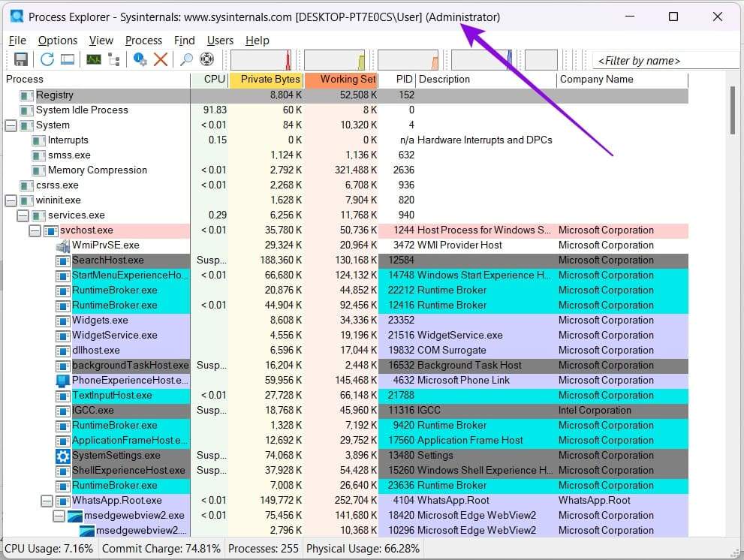Open the Find menu

tap(184, 41)
